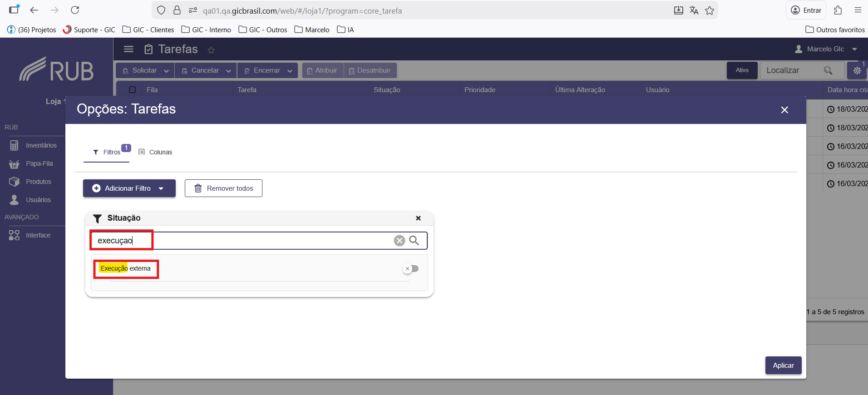
Task: Mark Tarefas as favorite with star
Action: (x=211, y=50)
